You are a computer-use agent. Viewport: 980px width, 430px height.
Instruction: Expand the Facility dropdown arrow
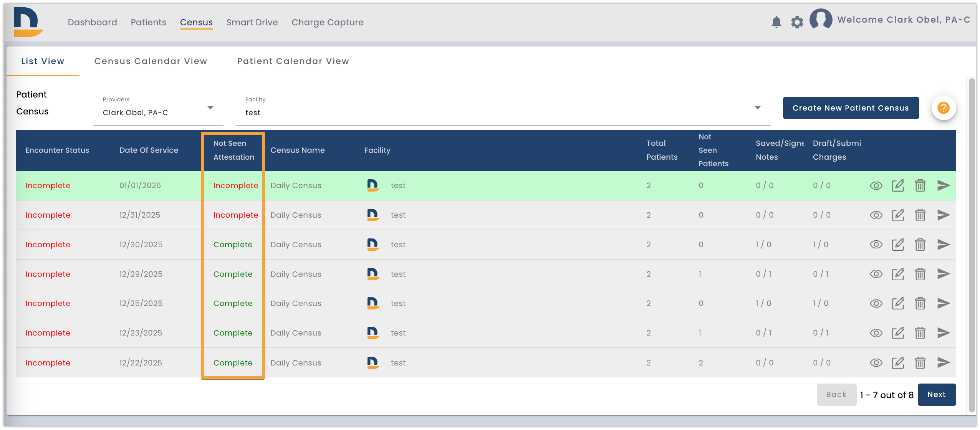757,108
